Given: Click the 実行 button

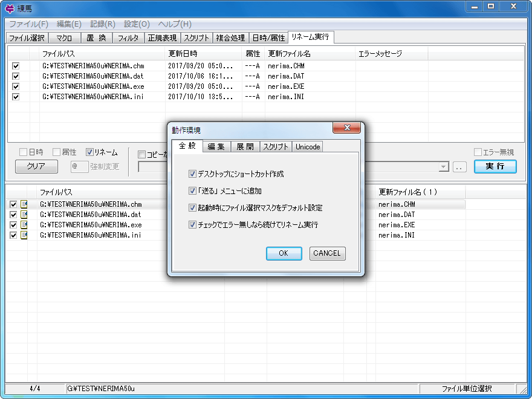Looking at the screenshot, I should pos(495,166).
